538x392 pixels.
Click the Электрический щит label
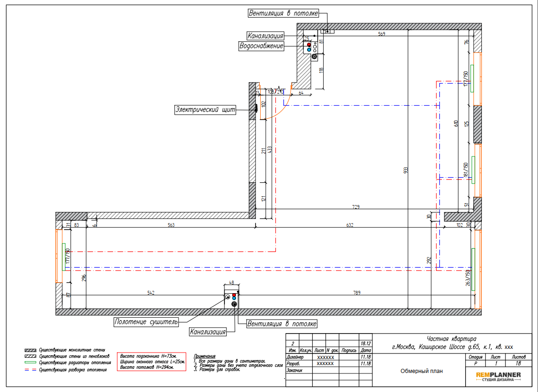click(205, 110)
